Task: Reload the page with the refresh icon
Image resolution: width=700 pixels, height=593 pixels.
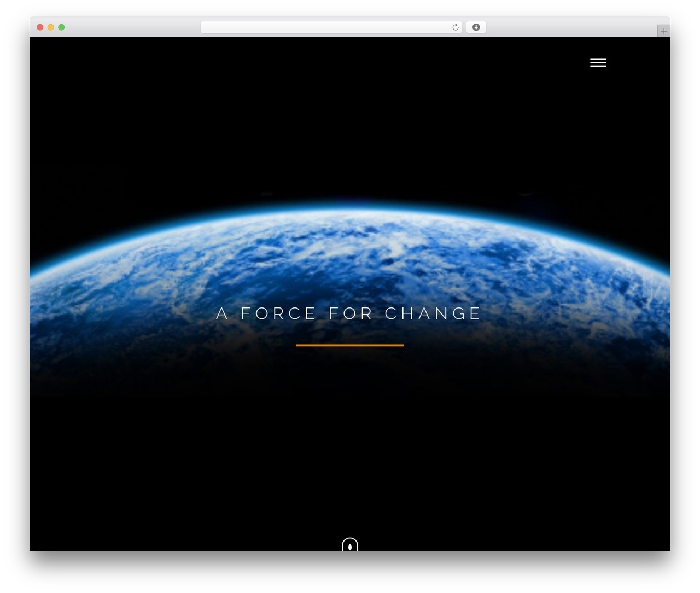Action: coord(455,27)
